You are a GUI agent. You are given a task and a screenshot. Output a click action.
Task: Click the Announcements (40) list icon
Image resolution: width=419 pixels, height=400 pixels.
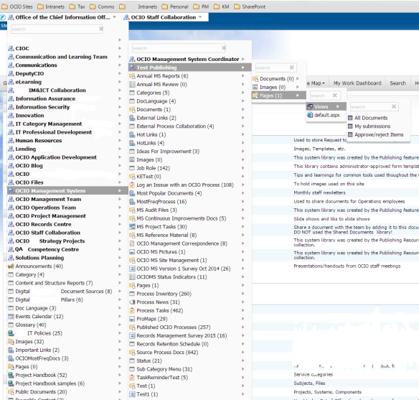[11, 266]
